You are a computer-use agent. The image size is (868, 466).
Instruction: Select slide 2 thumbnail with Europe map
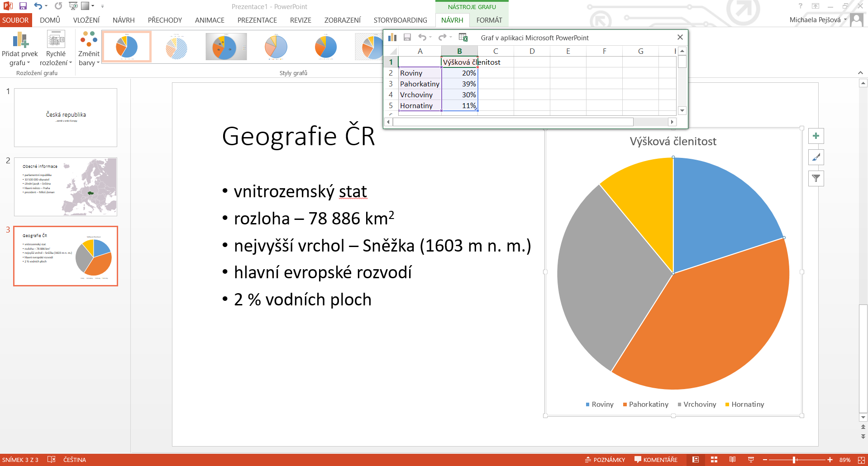pos(66,186)
